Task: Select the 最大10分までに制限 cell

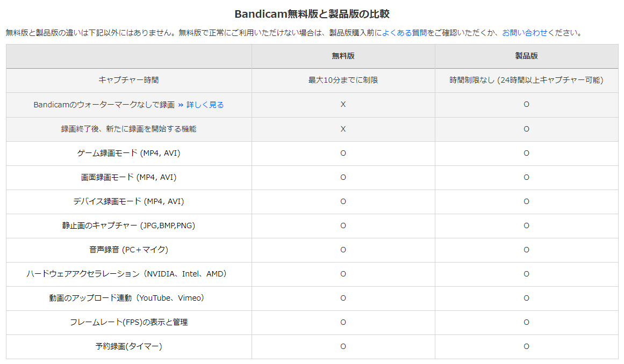Action: 343,81
